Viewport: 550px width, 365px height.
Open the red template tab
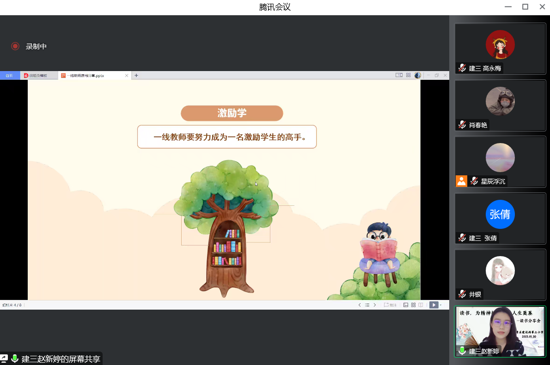(39, 75)
